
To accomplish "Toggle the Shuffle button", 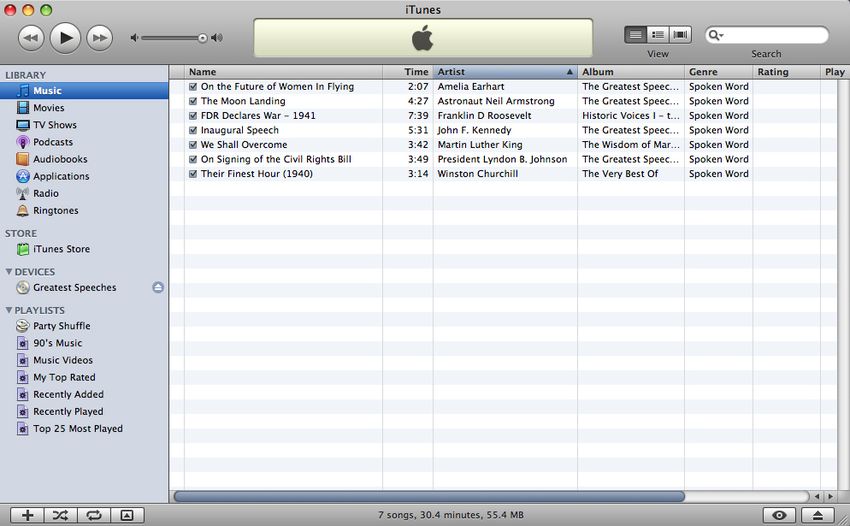I will click(61, 515).
